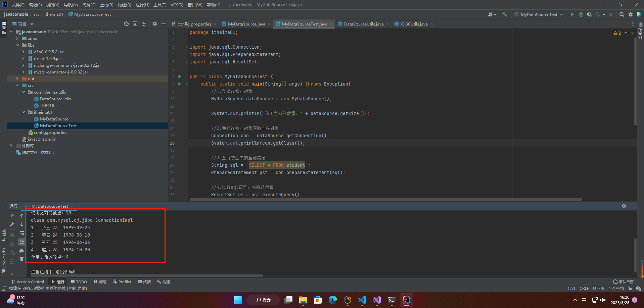
Task: Open Search Everywhere magnifier icon
Action: [x=622, y=14]
